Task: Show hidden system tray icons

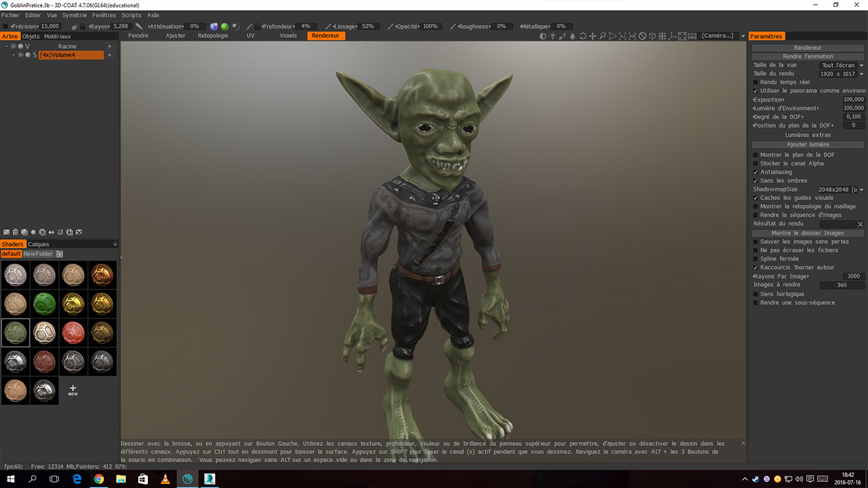Action: (747, 479)
